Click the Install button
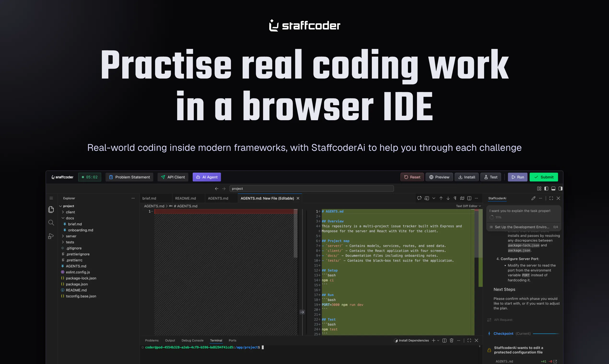This screenshot has width=609, height=364. tap(467, 177)
